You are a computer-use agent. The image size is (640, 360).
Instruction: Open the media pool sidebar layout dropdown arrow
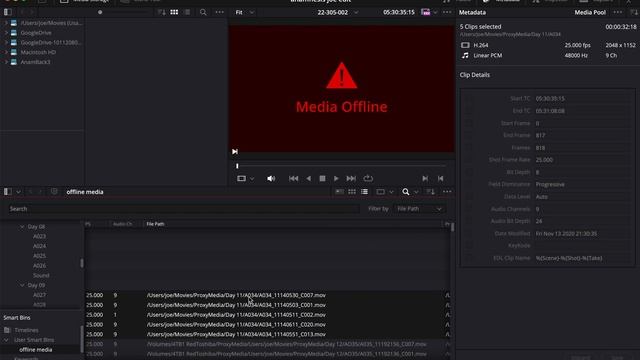point(18,191)
